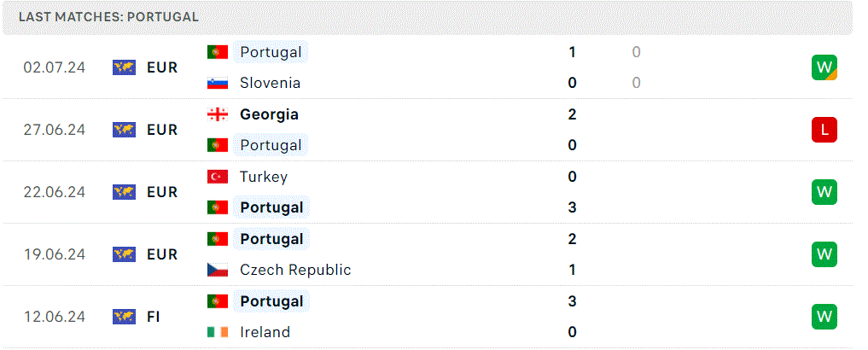Click the EUR competition icon on 02.07.24
Viewport: 868px width, 350px height.
click(x=124, y=67)
